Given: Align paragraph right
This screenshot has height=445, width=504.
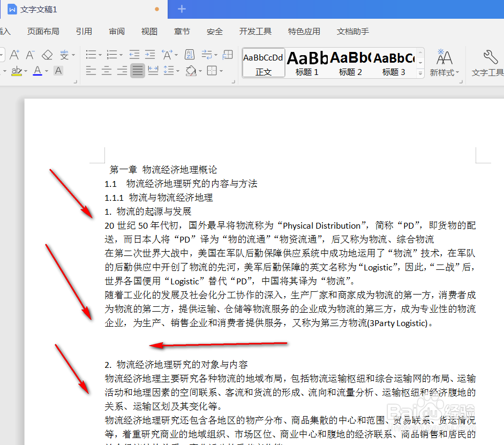Looking at the screenshot, I should pos(122,71).
